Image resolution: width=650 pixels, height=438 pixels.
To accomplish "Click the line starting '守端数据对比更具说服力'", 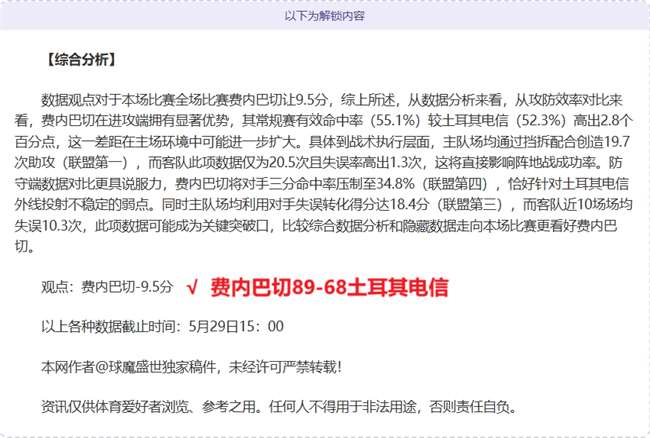I will pos(322,184).
